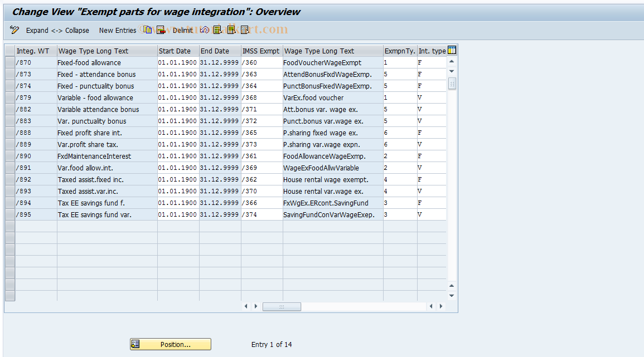
Task: Select row for wage type /890
Action: pos(10,156)
